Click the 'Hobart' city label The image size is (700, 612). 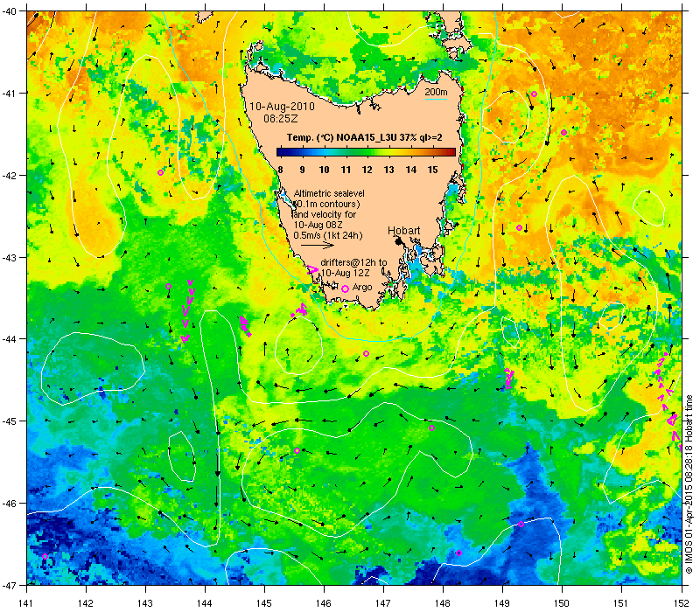(x=403, y=231)
